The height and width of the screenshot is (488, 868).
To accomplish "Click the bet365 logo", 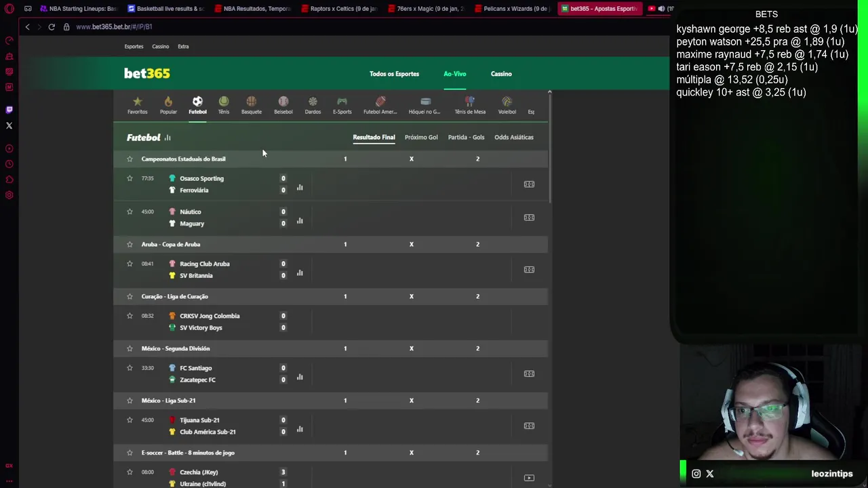I will pos(147,73).
